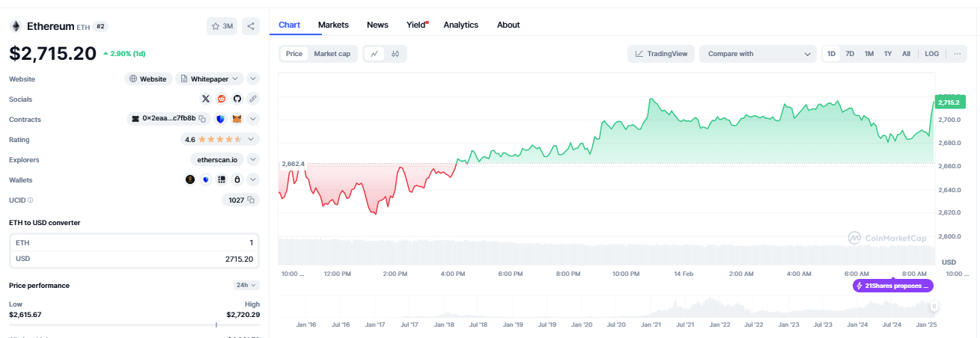Click the Low/High price range slider
The image size is (980, 338).
pyautogui.click(x=134, y=325)
